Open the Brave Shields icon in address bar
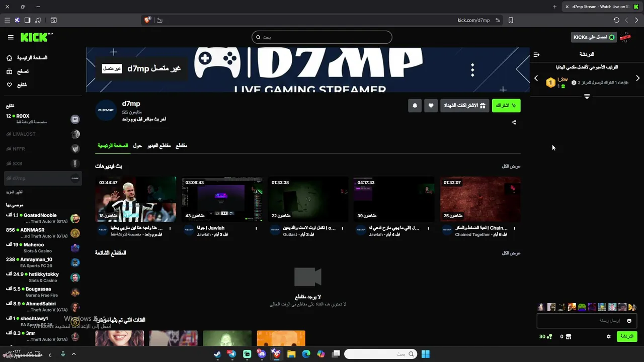Viewport: 644px width, 362px height. click(147, 20)
